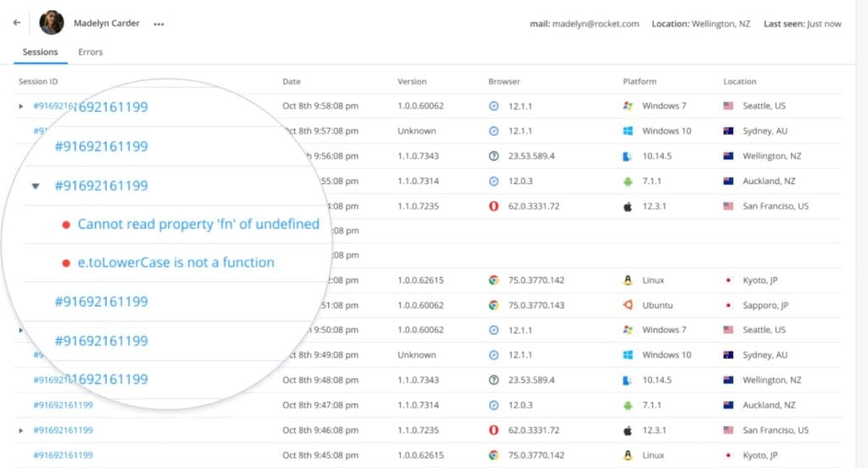This screenshot has width=868, height=468.
Task: Click Apple icon in the upper 12.3.1 row
Action: 628,206
